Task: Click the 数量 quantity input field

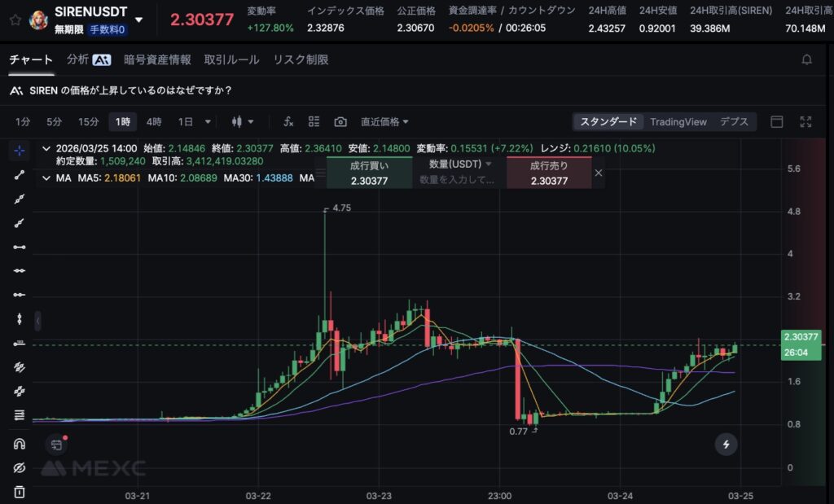Action: [x=458, y=181]
